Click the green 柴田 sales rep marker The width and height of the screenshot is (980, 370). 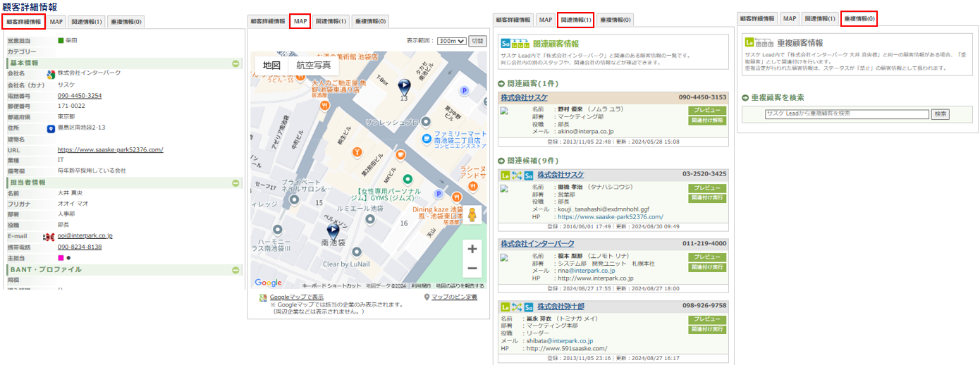(x=61, y=41)
